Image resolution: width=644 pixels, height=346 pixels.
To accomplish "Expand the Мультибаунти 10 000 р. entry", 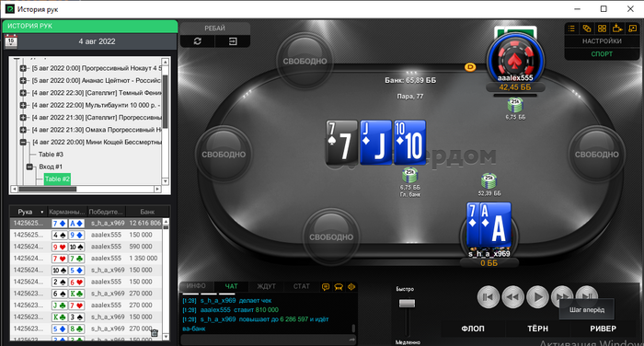I will click(23, 105).
